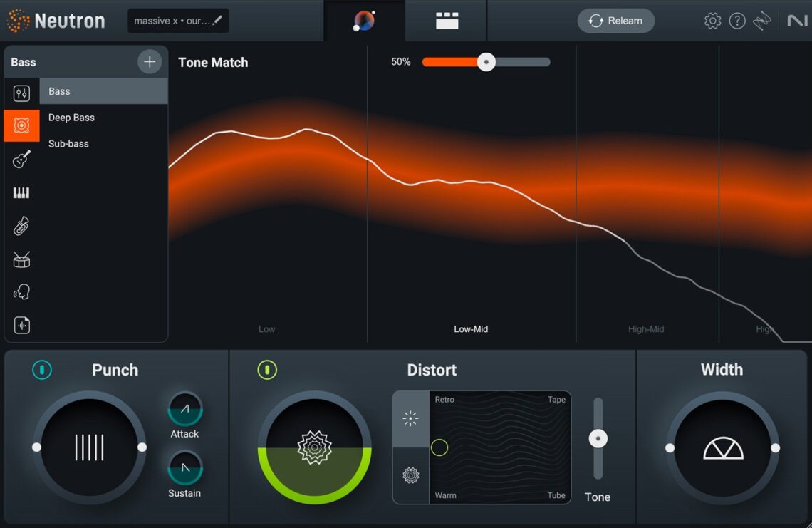Toggle the Punch module power button
Screen dimensions: 812x528
coord(41,370)
